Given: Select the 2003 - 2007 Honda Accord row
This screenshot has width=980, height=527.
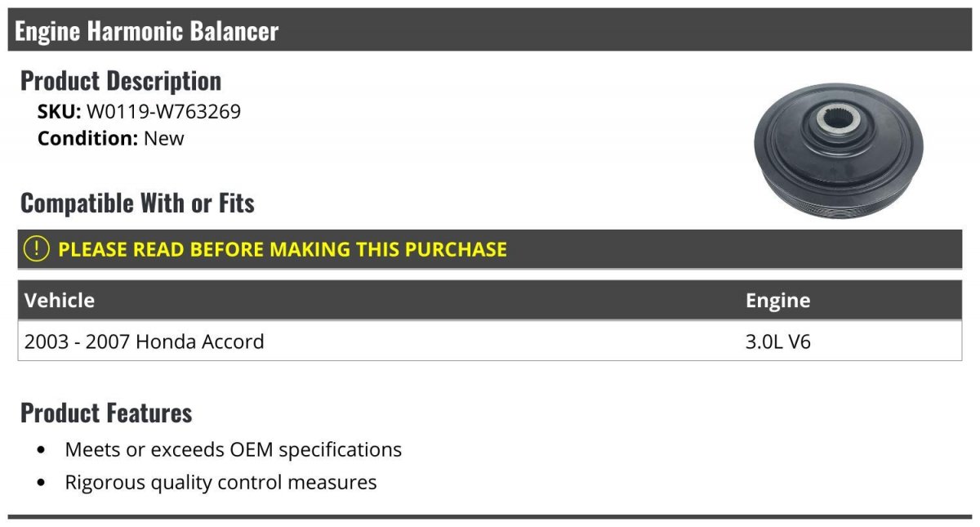Looking at the screenshot, I should [490, 341].
